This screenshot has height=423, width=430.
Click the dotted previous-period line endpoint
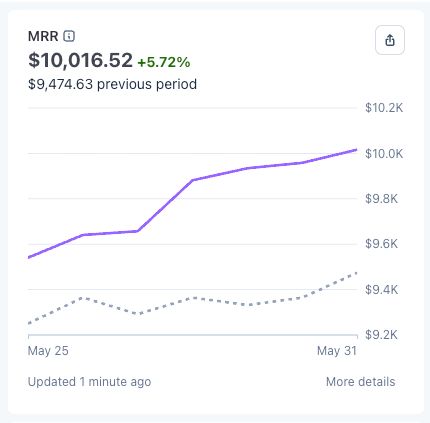click(x=356, y=273)
